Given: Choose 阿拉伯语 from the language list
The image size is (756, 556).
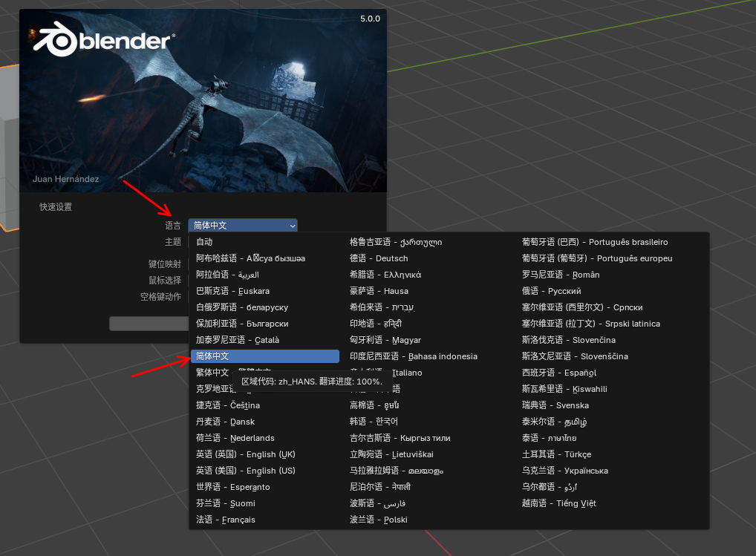Looking at the screenshot, I should pos(265,275).
